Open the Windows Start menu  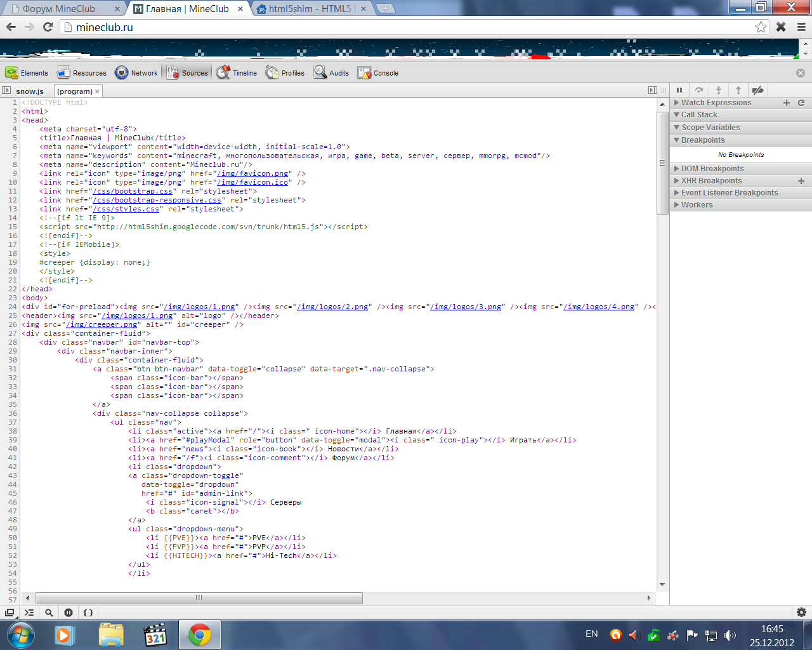pyautogui.click(x=20, y=635)
